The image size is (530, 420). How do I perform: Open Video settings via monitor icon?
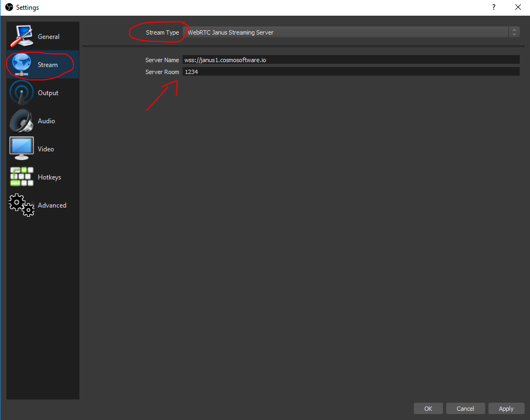[x=21, y=148]
